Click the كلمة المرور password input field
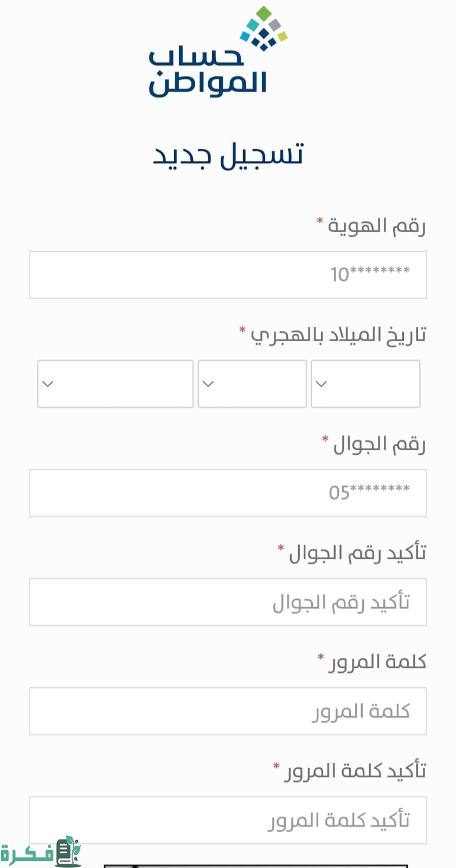This screenshot has width=456, height=868. click(228, 711)
